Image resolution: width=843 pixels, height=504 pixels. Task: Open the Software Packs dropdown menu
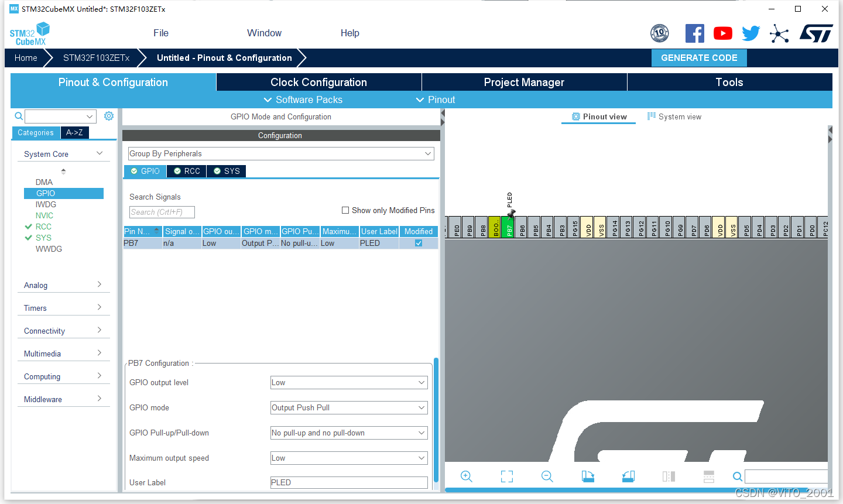coord(303,100)
